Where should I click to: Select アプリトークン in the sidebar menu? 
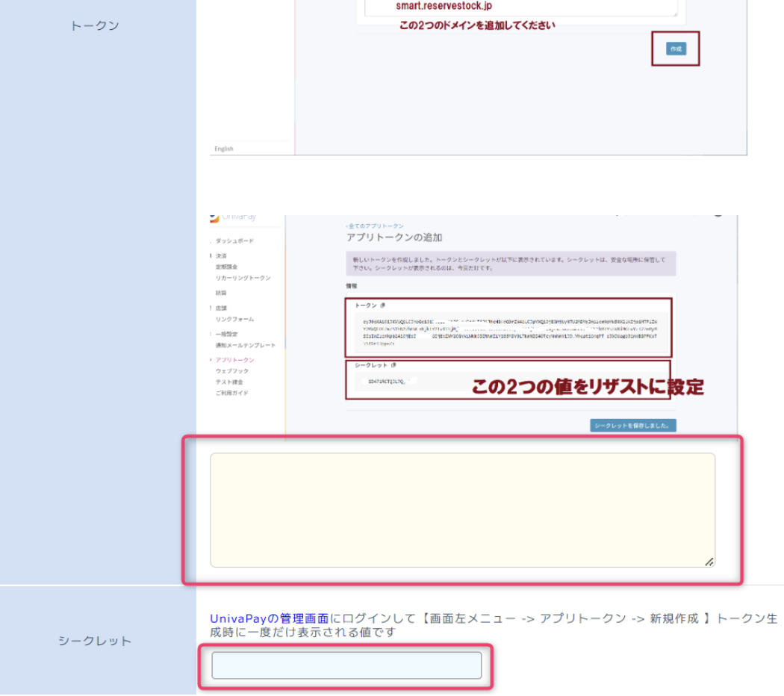pos(234,360)
